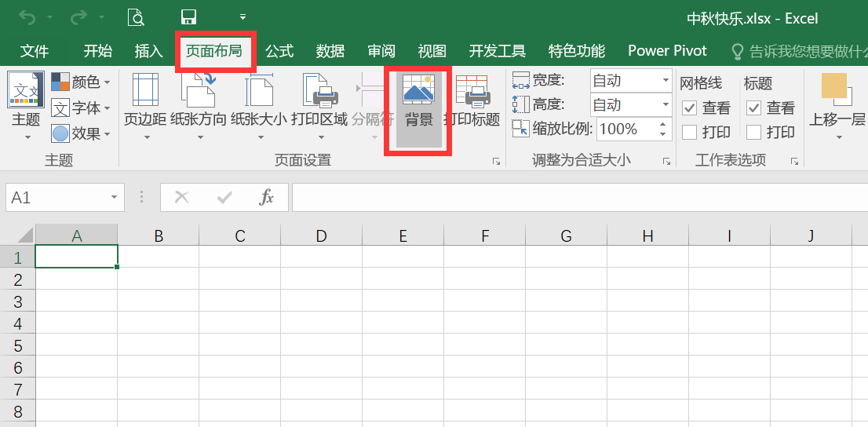868x427 pixels.
Task: Switch to the 视图 tab
Action: point(432,52)
